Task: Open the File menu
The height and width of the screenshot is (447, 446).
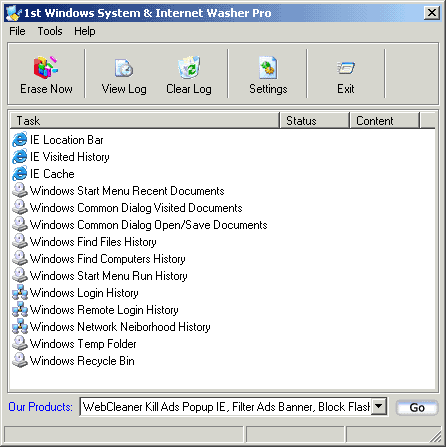Action: pos(17,31)
